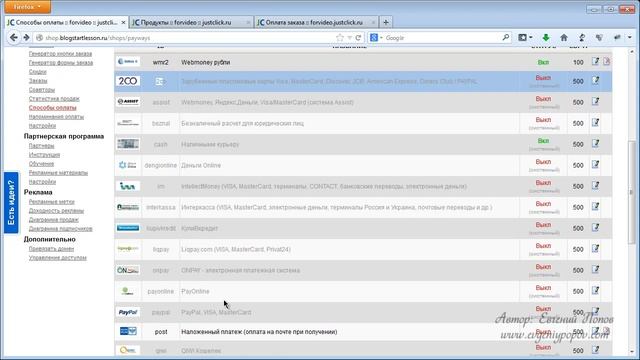Click the 2CO payment logo
640x360 pixels.
[x=128, y=81]
